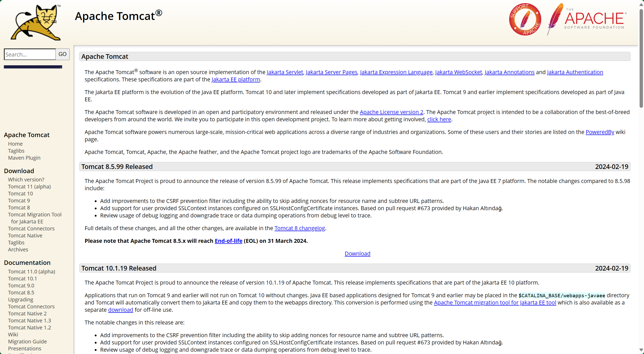Click into the Search input field
644x354 pixels.
tap(30, 54)
